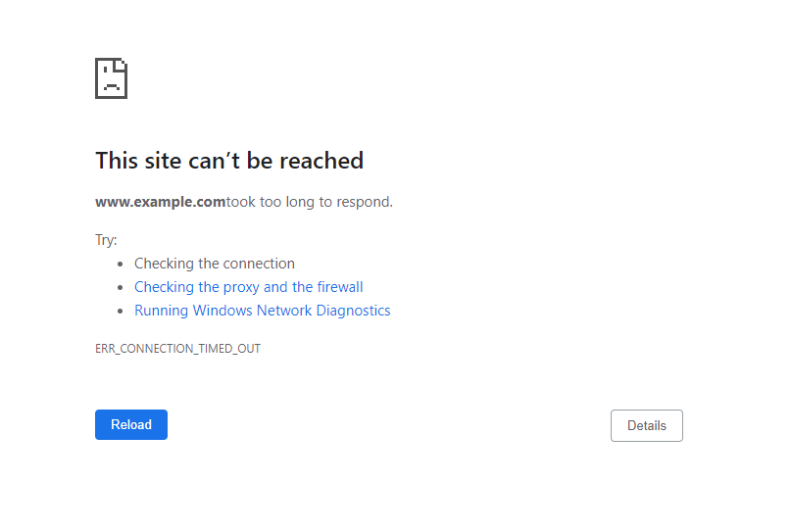Open the Details button
This screenshot has width=791, height=532.
646,425
